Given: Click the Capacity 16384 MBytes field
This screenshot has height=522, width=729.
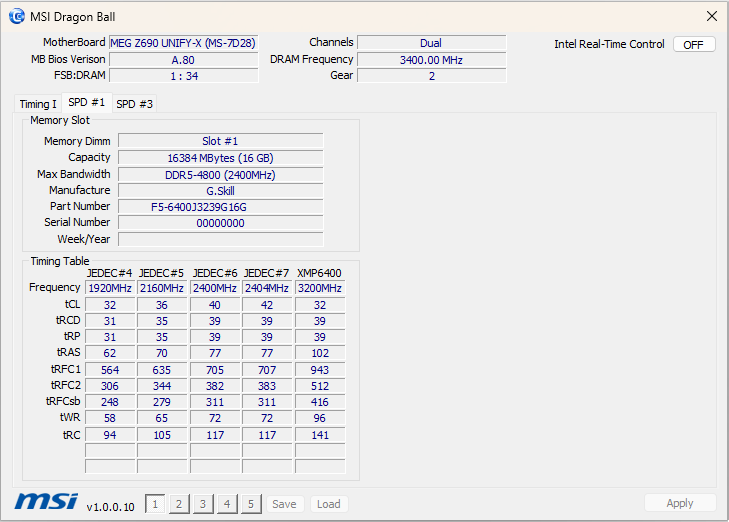Looking at the screenshot, I should click(x=220, y=158).
